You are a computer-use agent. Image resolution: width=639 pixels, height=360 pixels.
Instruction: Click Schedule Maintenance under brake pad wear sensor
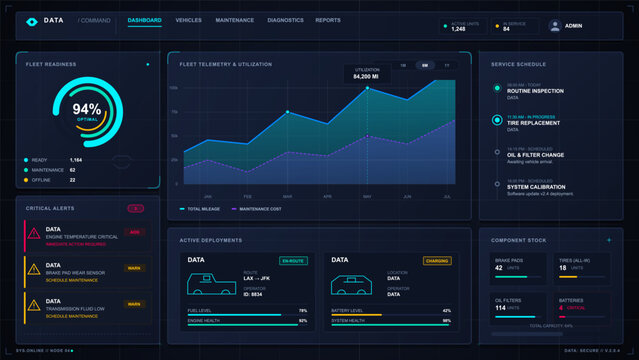click(72, 280)
